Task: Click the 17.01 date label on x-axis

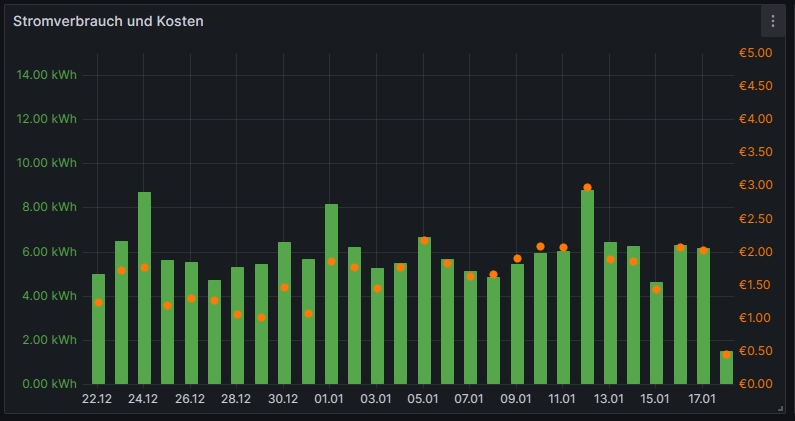Action: (702, 399)
